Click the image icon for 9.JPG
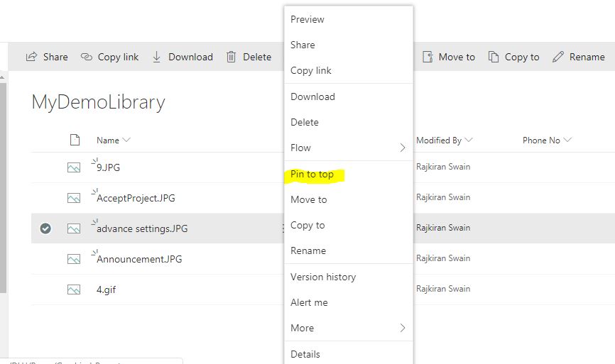 [74, 167]
